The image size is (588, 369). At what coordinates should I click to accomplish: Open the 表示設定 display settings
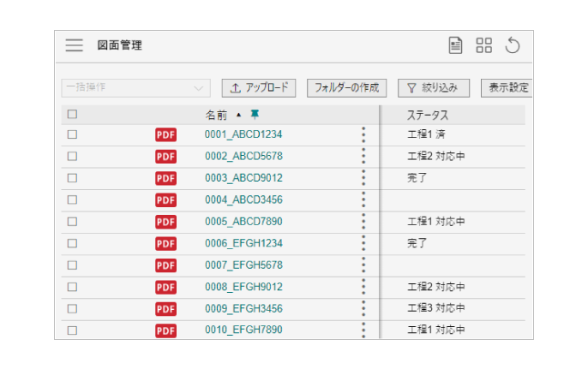point(506,87)
